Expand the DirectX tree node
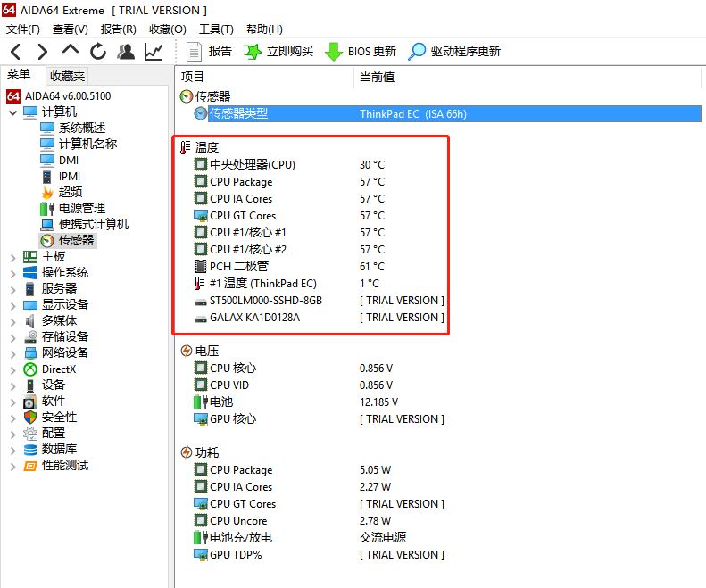Image resolution: width=706 pixels, height=588 pixels. [x=13, y=370]
